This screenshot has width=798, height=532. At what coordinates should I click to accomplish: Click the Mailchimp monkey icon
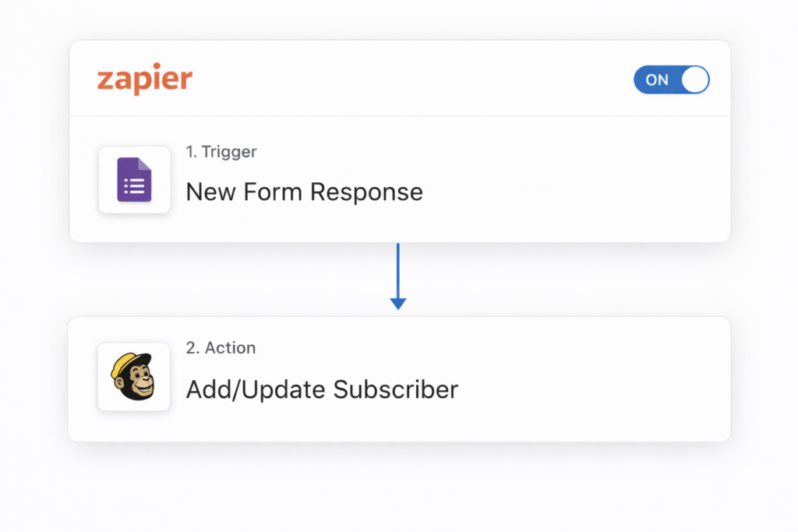coord(133,376)
